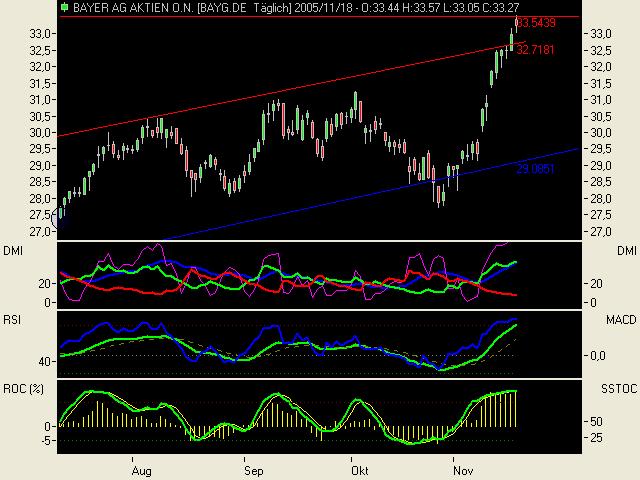The height and width of the screenshot is (480, 640).
Task: Click the 28,5 value on left price axis
Action: (x=40, y=182)
